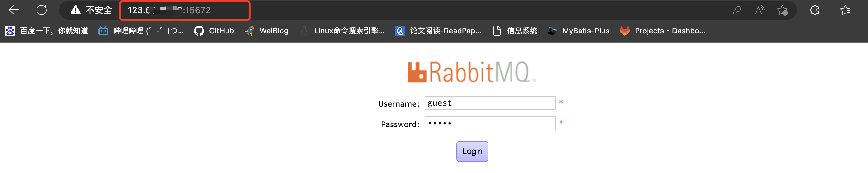The width and height of the screenshot is (868, 173).
Task: Click the Password input field
Action: pos(490,123)
